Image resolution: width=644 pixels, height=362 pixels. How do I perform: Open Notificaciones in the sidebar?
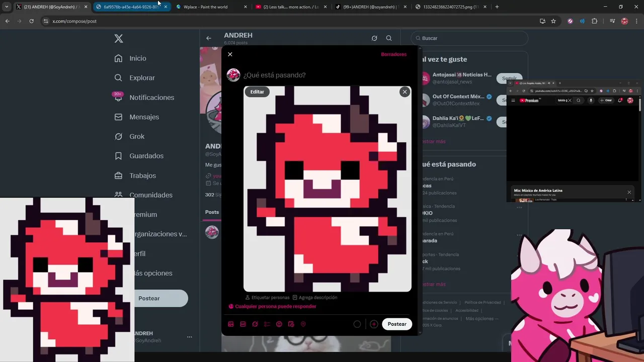click(x=144, y=98)
